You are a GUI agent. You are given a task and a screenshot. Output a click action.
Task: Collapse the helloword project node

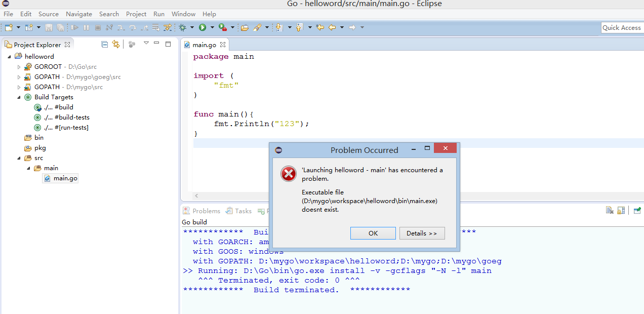pyautogui.click(x=10, y=56)
